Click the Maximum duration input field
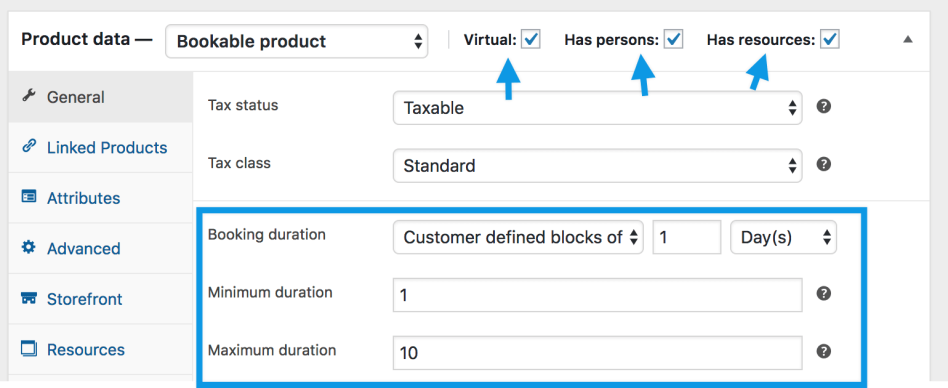Screen dimensions: 948x388 click(597, 352)
